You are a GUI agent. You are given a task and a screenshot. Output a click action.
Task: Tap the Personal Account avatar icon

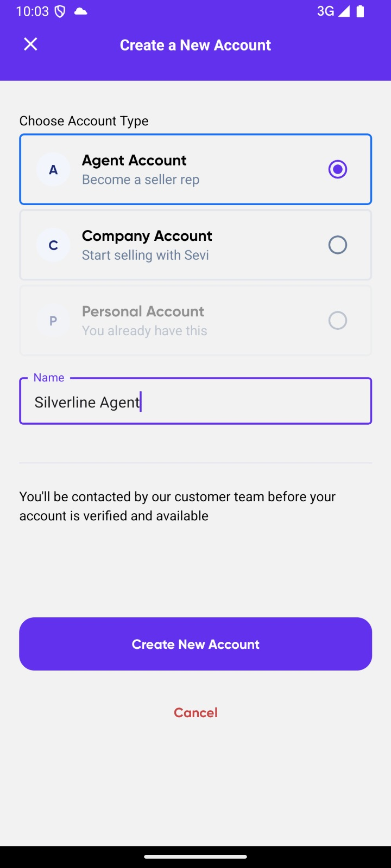(53, 321)
